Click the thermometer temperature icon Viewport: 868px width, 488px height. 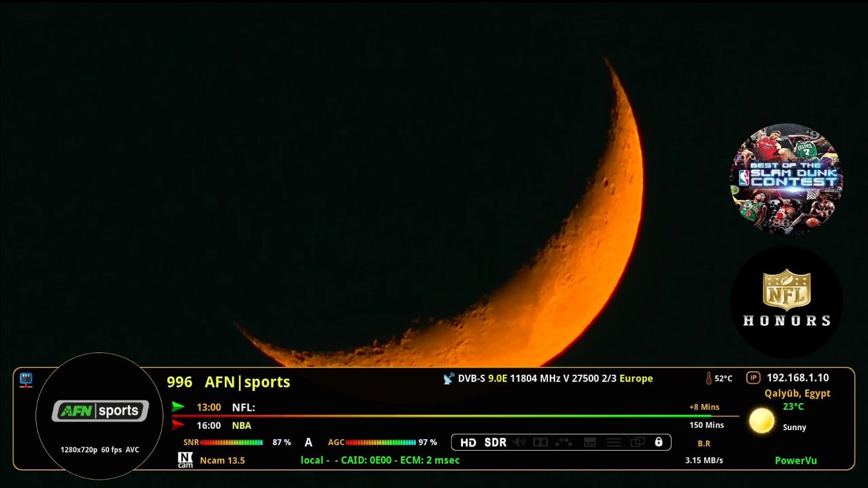click(709, 378)
